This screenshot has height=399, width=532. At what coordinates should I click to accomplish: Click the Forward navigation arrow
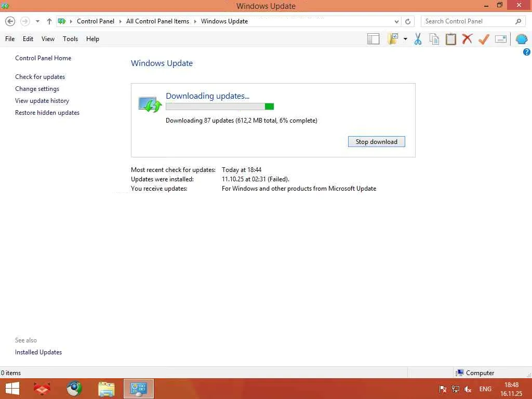(x=25, y=21)
